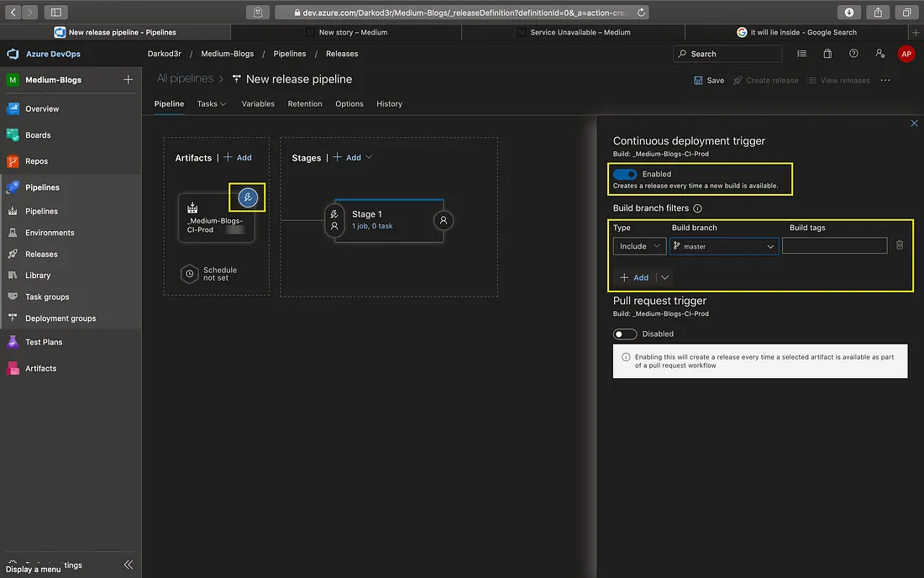This screenshot has height=578, width=924.
Task: Switch to the Pipeline tab
Action: click(169, 103)
